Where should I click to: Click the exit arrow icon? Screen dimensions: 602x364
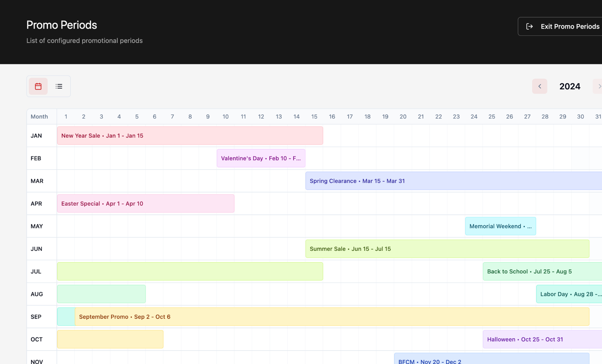pyautogui.click(x=529, y=26)
